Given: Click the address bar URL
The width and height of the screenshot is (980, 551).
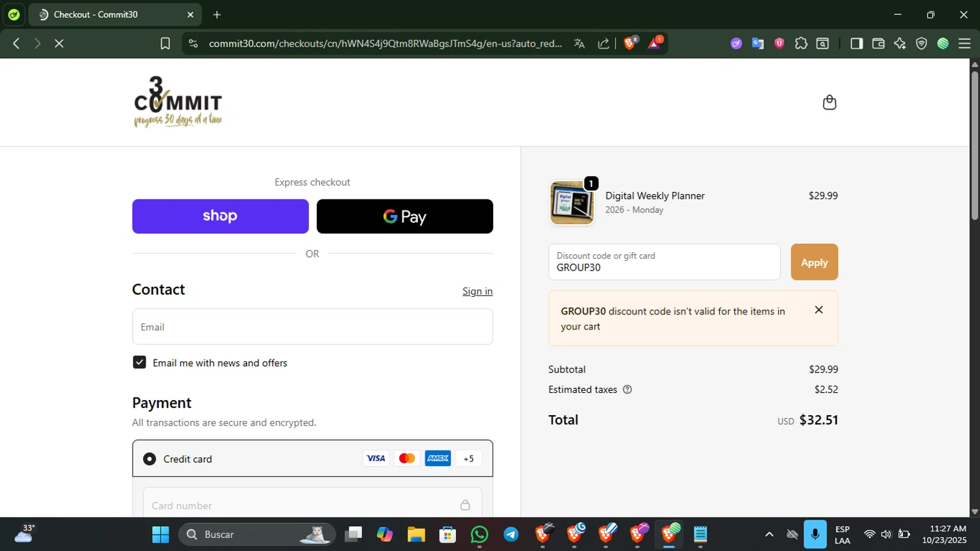Looking at the screenshot, I should coord(385,43).
